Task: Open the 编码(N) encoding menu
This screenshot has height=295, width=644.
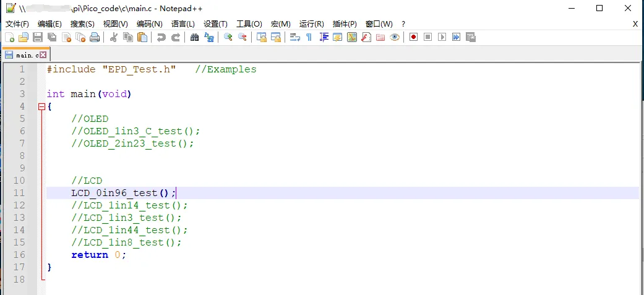Action: (x=150, y=24)
